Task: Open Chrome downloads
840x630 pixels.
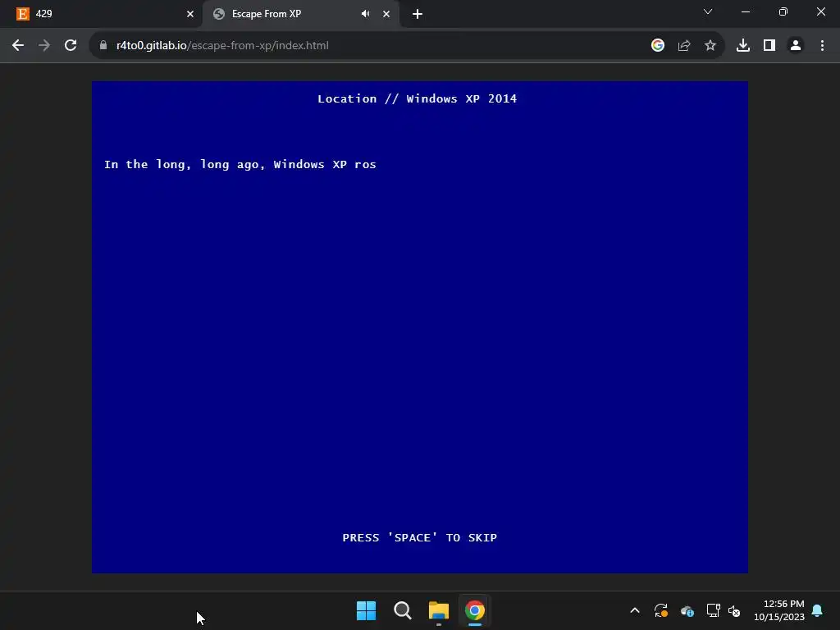Action: click(x=743, y=46)
